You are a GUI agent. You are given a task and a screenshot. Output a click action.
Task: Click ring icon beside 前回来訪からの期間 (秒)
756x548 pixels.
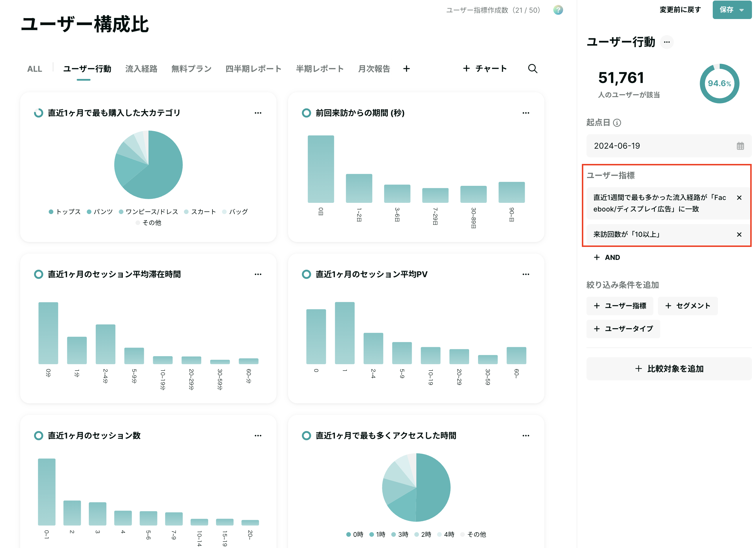pos(306,113)
